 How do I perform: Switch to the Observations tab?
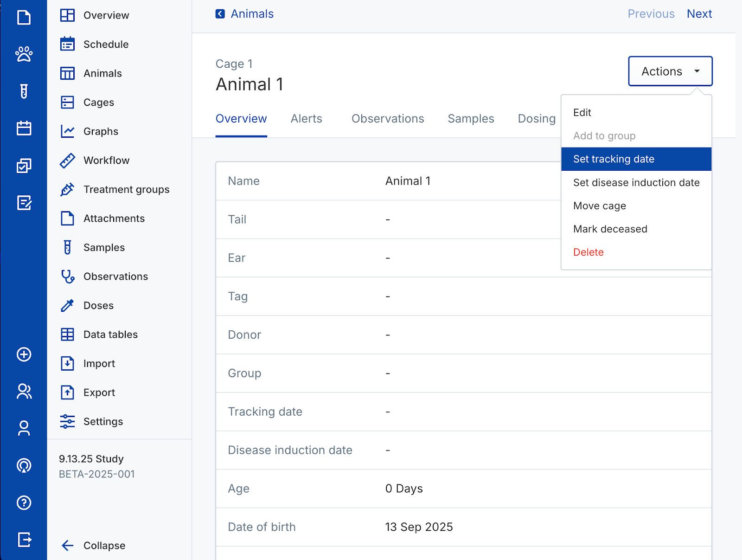click(387, 119)
